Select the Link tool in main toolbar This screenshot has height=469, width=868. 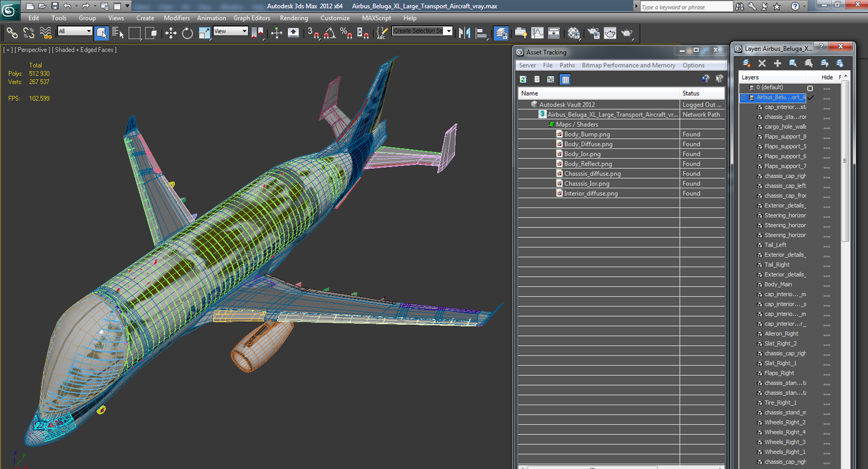(x=12, y=33)
